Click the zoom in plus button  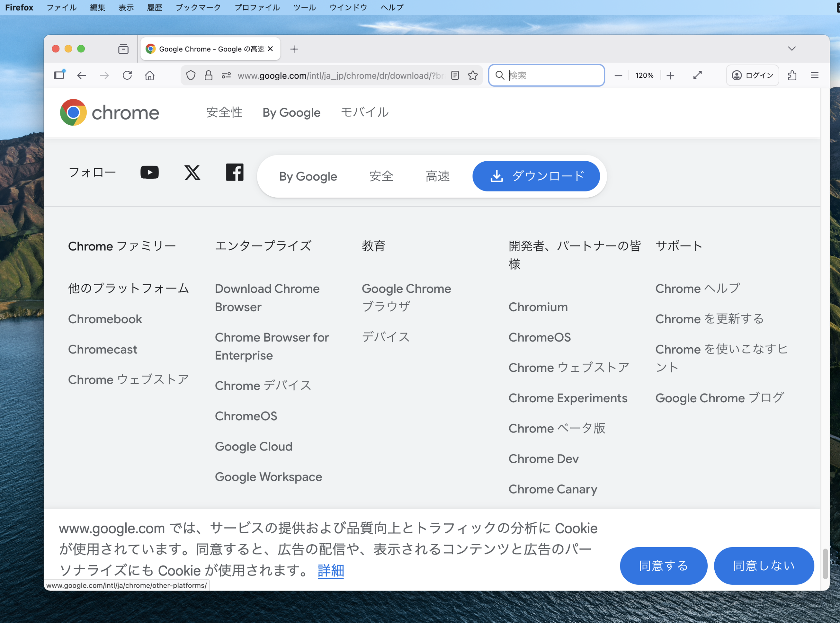coord(670,75)
